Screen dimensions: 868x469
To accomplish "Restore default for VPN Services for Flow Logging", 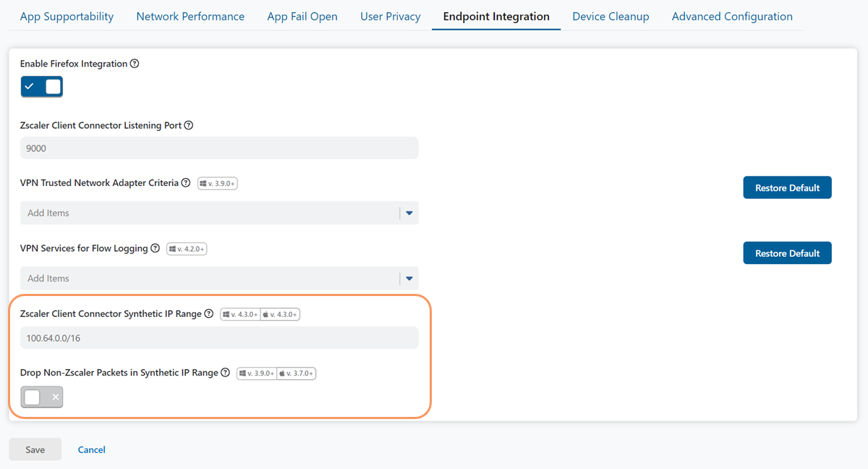I will click(x=787, y=253).
